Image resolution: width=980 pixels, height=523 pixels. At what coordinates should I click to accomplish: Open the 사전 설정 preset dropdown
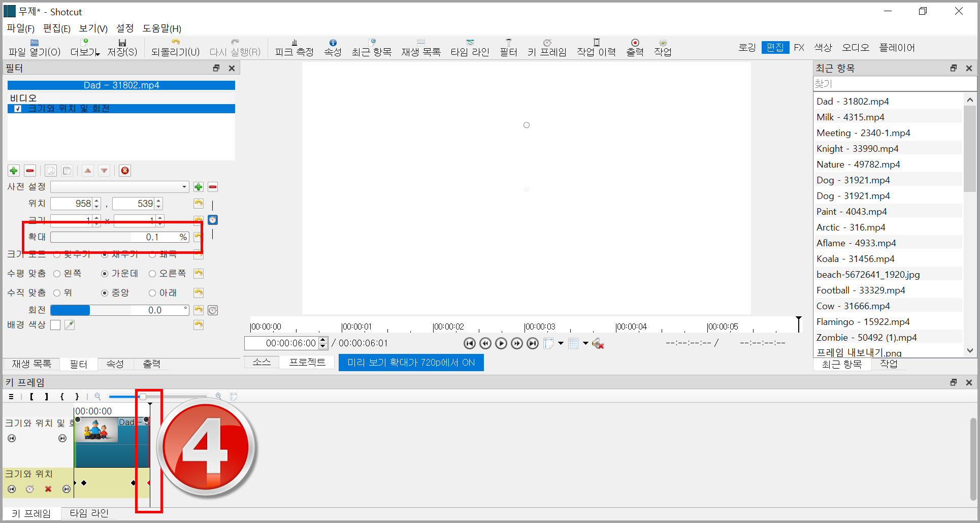(x=120, y=187)
